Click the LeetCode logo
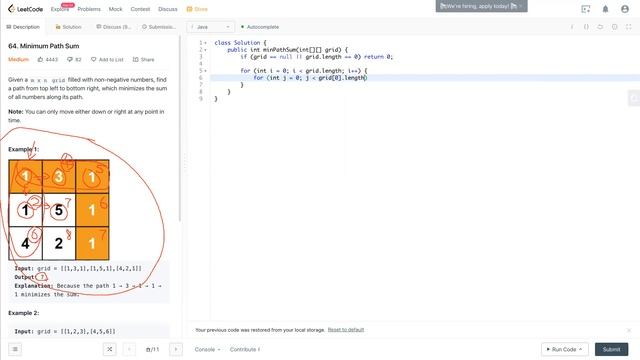 pos(25,9)
